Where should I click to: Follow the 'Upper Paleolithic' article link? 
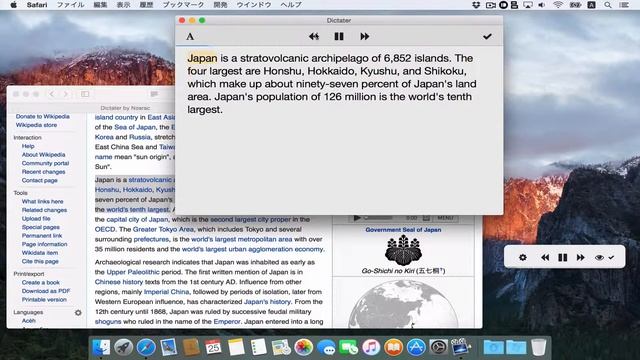(133, 272)
